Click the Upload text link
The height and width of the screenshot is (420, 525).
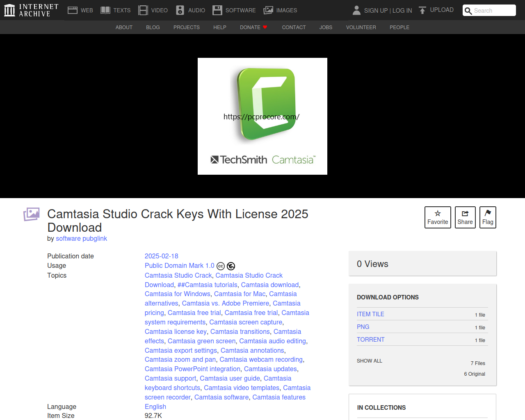(442, 10)
